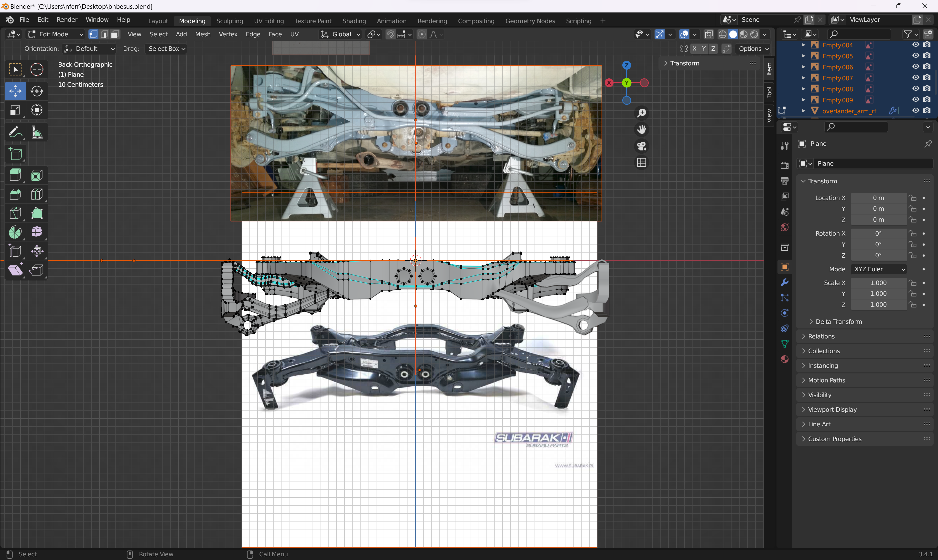Open the Modifier properties wrench tab
Viewport: 938px width, 560px height.
tap(784, 283)
